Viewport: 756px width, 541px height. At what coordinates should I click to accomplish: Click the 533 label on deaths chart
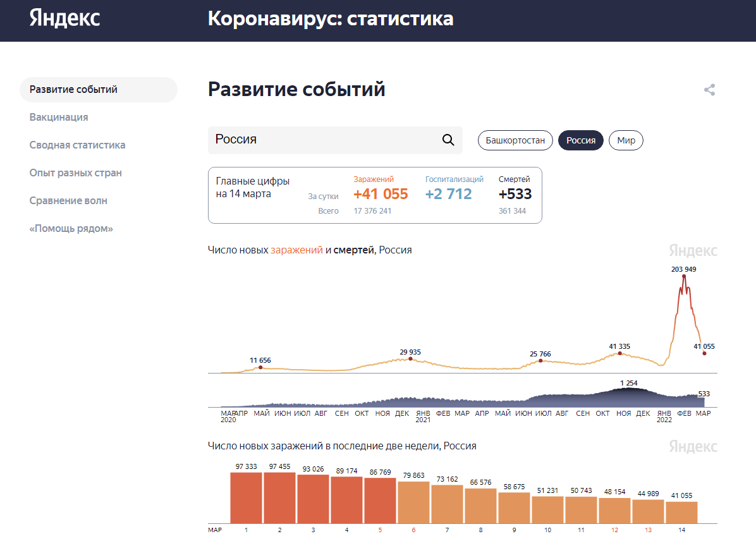tap(704, 394)
